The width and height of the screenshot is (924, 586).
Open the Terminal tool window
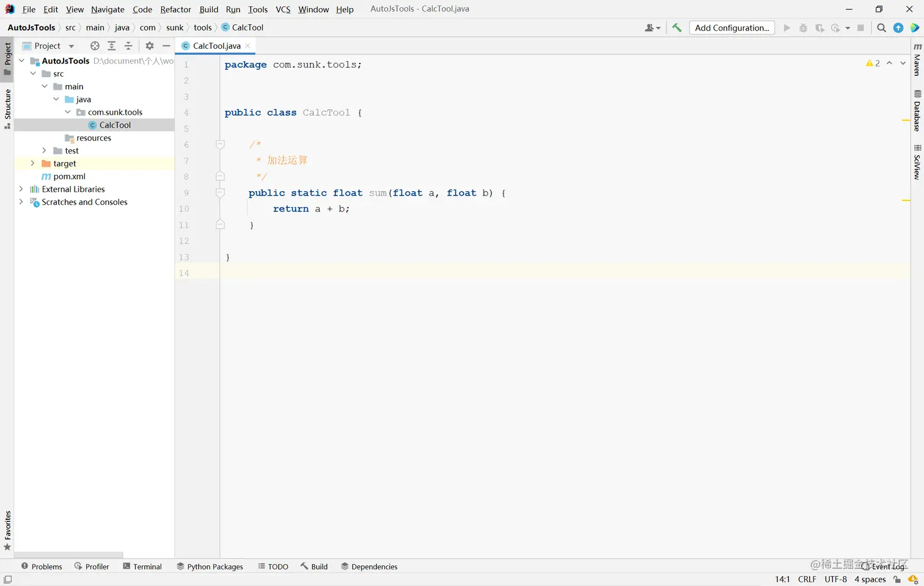142,566
